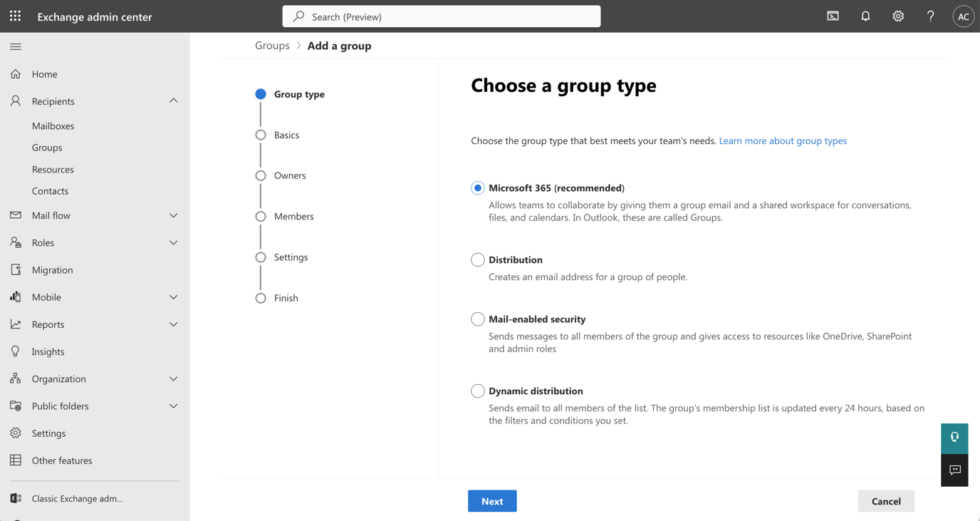Select the Mail-enabled security option
Screen dimensions: 980x521
pyautogui.click(x=477, y=319)
